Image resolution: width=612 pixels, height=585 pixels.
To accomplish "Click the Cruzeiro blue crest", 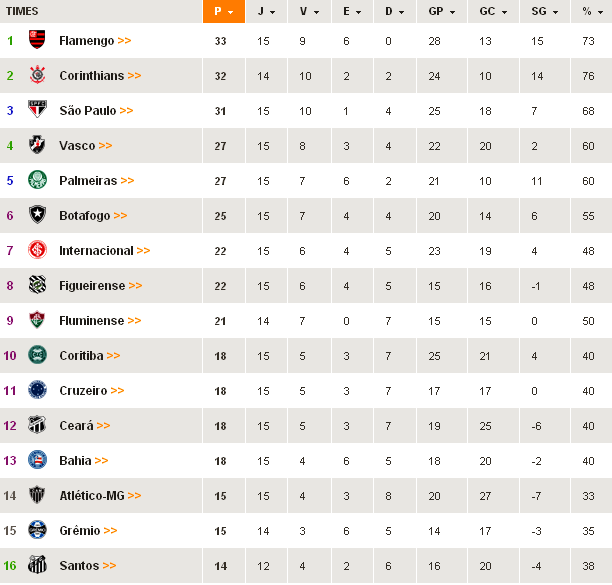I will coord(38,391).
